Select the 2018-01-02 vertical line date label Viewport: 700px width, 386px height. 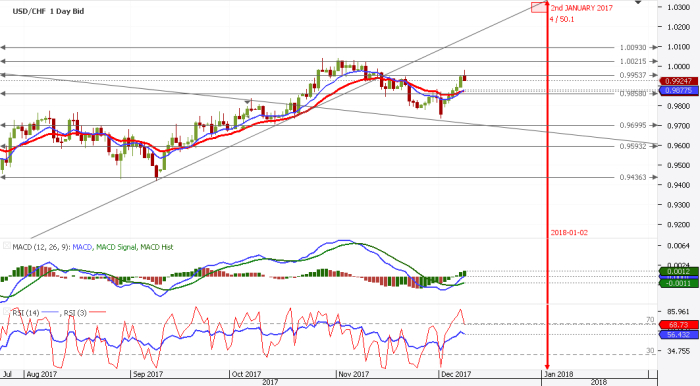point(569,232)
